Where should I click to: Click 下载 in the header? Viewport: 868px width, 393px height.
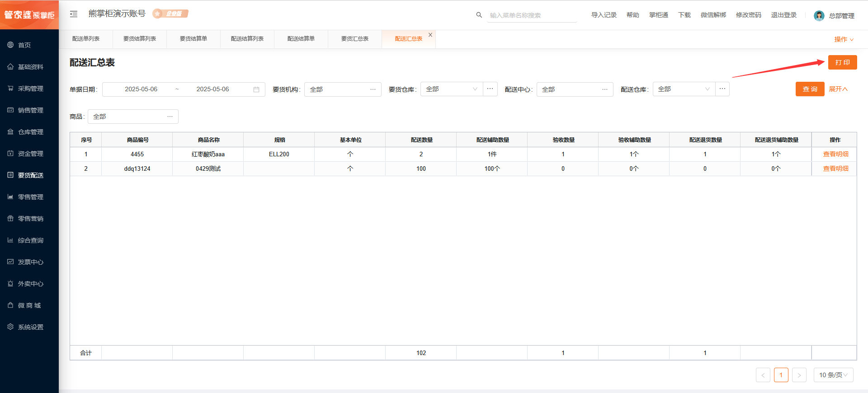(684, 15)
